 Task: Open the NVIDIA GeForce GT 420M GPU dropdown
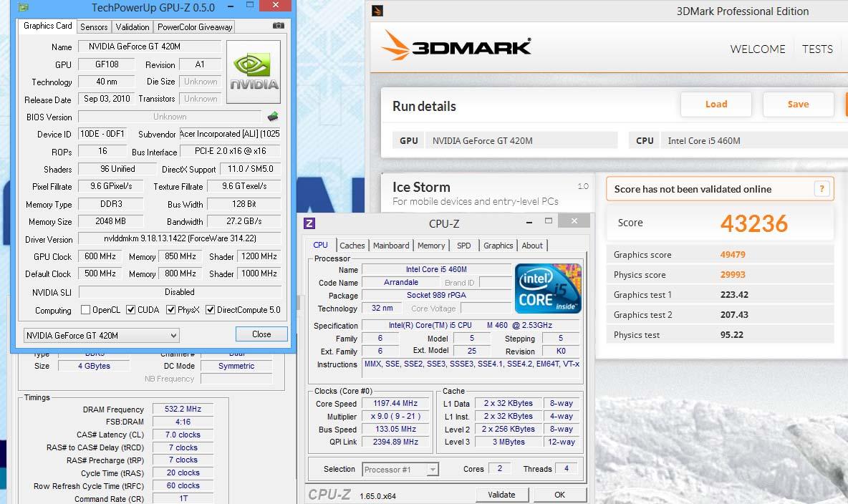point(101,335)
